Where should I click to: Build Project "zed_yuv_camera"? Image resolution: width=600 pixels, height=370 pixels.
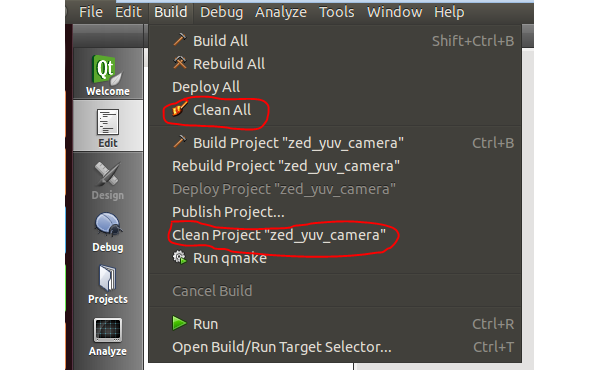click(335, 143)
